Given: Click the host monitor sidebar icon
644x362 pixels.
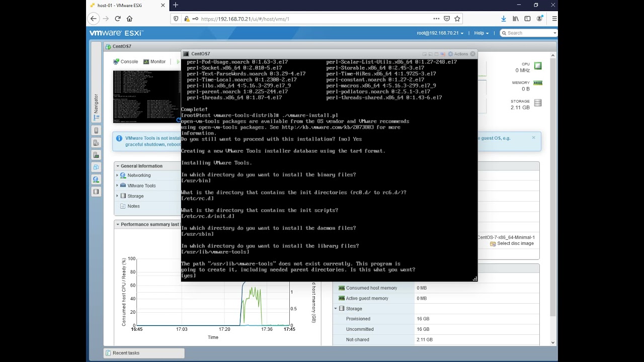Looking at the screenshot, I should pos(96,155).
